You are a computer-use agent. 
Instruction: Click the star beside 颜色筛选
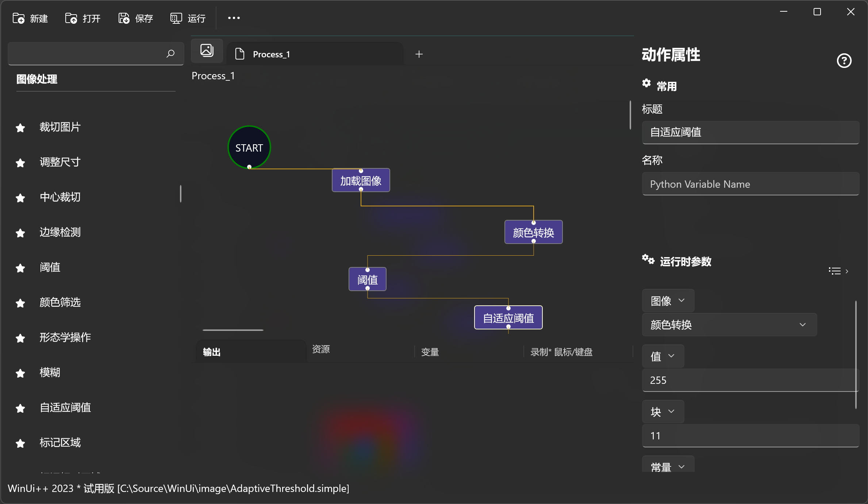[20, 303]
